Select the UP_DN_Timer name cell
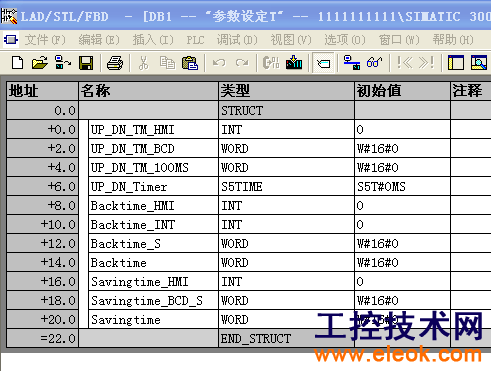491x371 pixels. click(x=153, y=186)
